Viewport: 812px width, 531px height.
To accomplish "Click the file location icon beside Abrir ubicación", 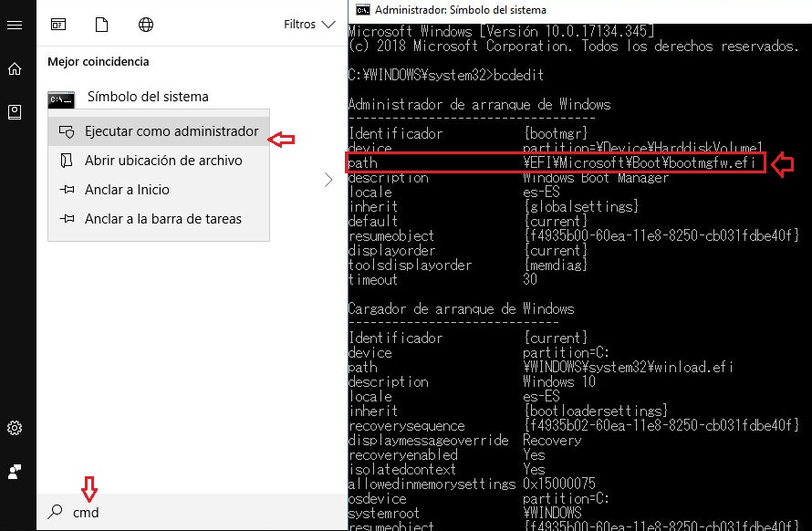I will tap(67, 161).
